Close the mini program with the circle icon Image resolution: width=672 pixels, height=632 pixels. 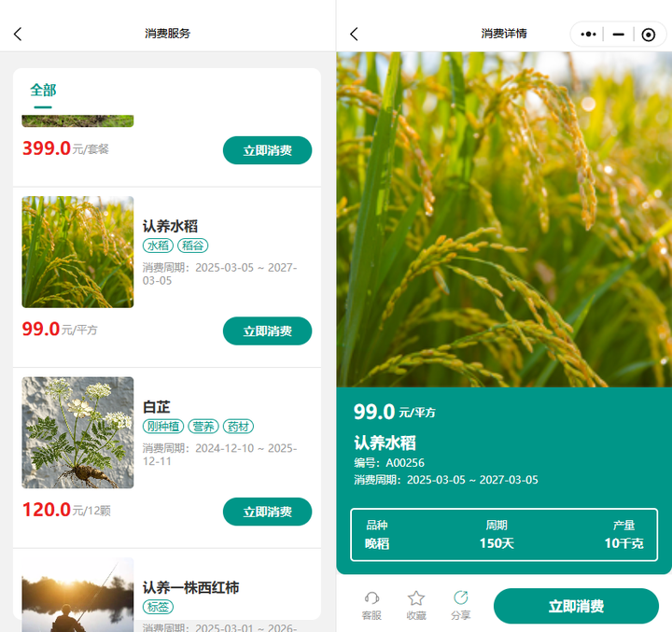tap(649, 35)
